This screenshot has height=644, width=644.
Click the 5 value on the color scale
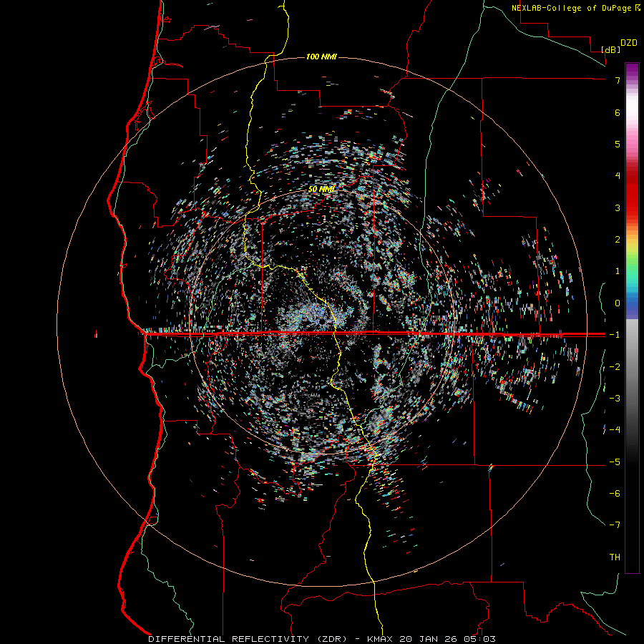pos(618,144)
